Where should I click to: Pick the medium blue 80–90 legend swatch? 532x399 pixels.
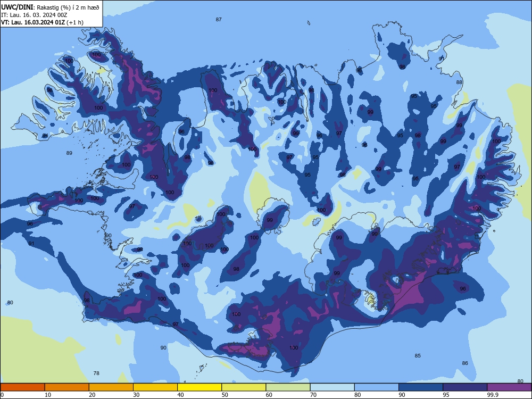377,387
